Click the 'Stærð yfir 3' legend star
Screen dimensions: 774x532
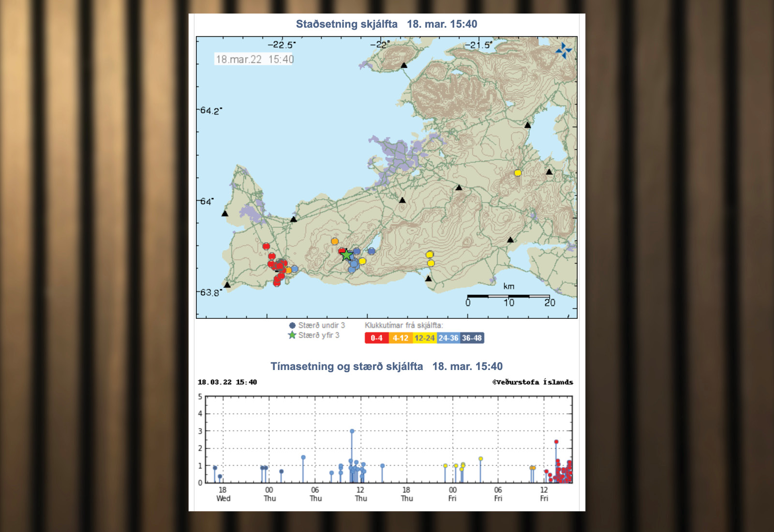point(292,335)
